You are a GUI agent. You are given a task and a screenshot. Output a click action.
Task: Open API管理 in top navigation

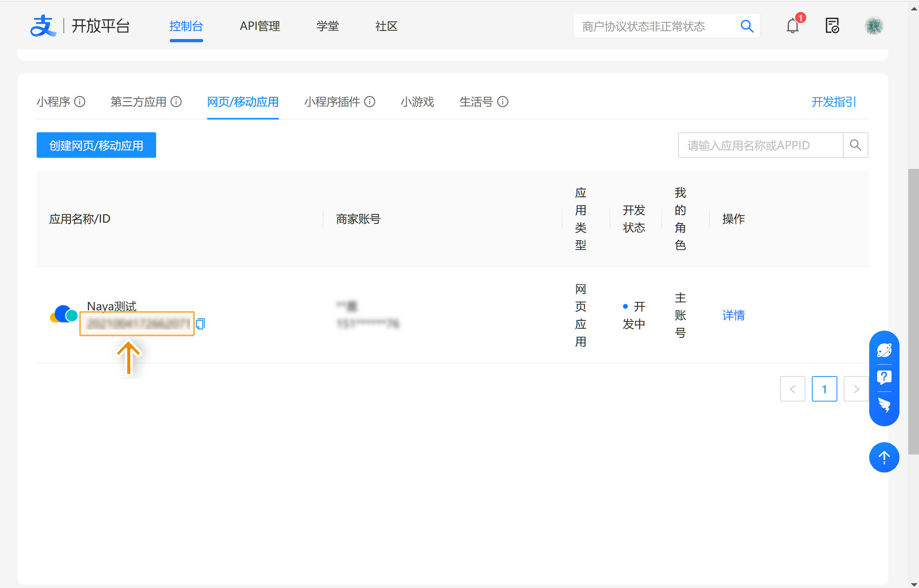point(260,26)
